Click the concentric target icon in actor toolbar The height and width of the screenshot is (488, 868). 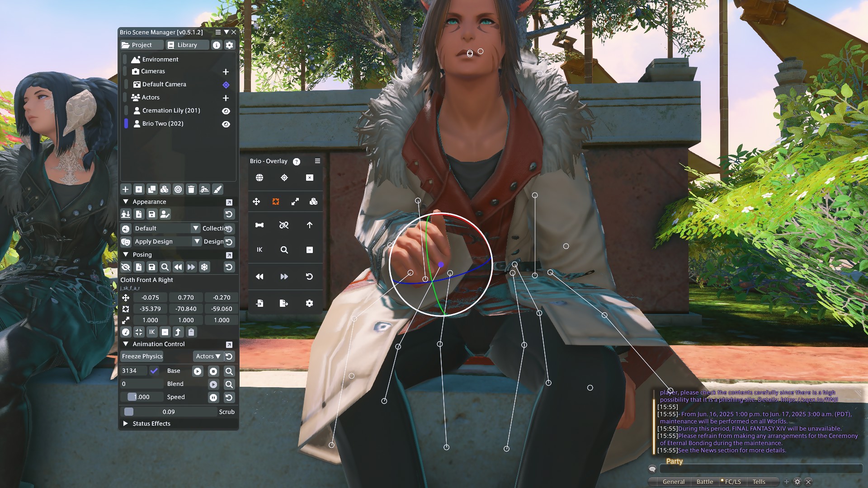click(178, 189)
